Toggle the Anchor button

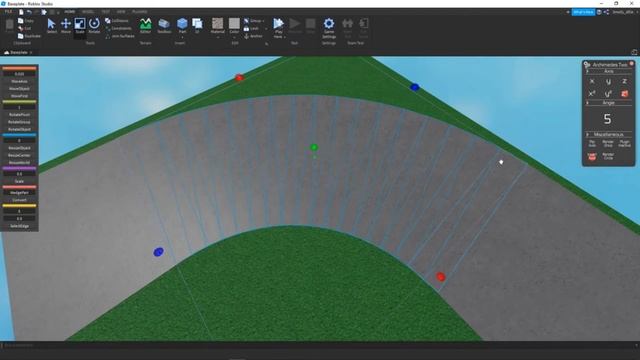tap(253, 36)
